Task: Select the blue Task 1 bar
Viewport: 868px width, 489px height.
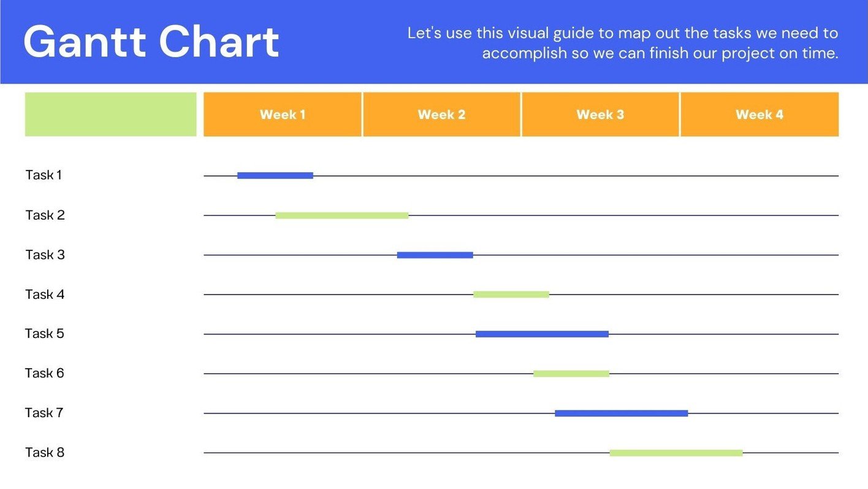Action: 275,175
